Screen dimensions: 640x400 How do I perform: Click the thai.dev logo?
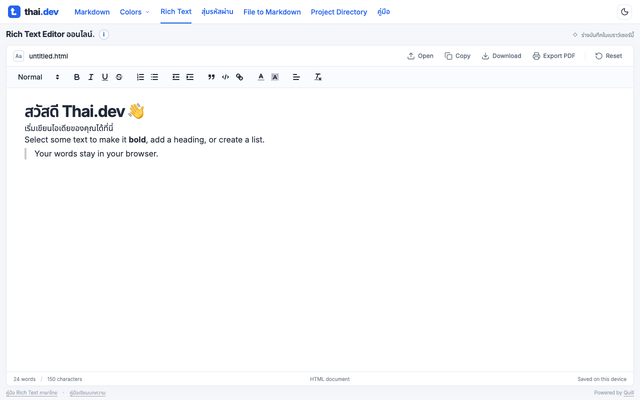33,12
